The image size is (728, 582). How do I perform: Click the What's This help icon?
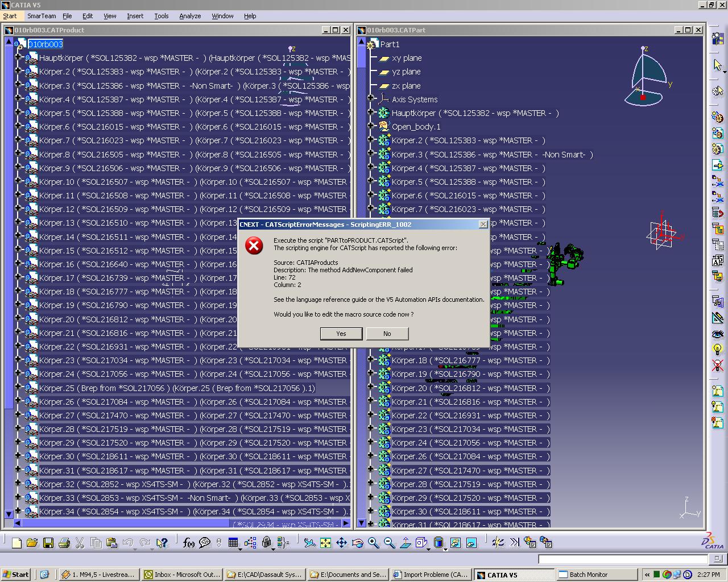click(162, 543)
